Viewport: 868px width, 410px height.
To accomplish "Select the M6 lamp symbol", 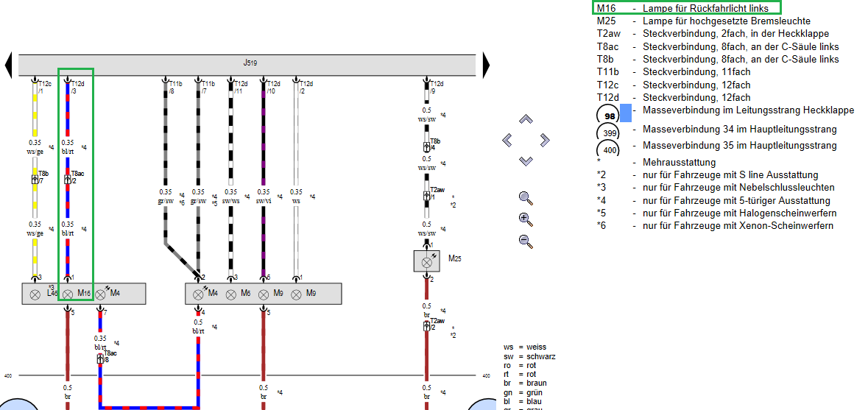I will click(231, 294).
